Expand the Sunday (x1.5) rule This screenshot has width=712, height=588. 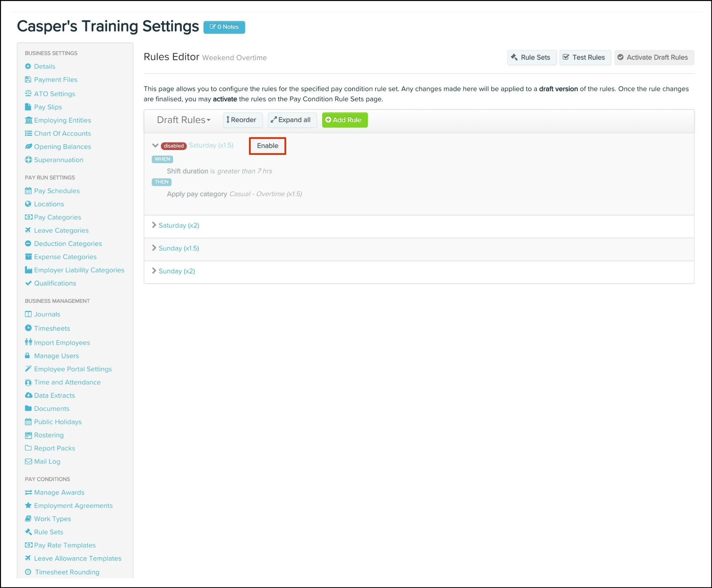(179, 248)
